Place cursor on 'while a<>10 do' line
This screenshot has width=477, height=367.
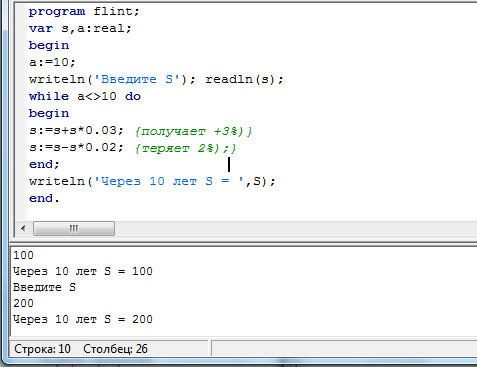point(85,96)
